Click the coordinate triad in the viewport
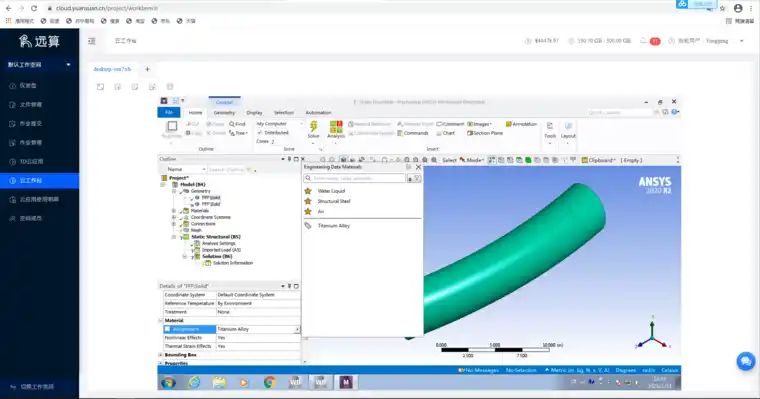The width and height of the screenshot is (760, 399). point(652,333)
